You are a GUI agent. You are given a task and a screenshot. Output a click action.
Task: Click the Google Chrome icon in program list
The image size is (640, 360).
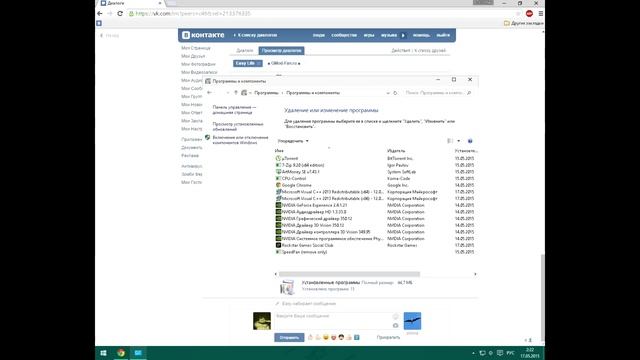tap(278, 185)
